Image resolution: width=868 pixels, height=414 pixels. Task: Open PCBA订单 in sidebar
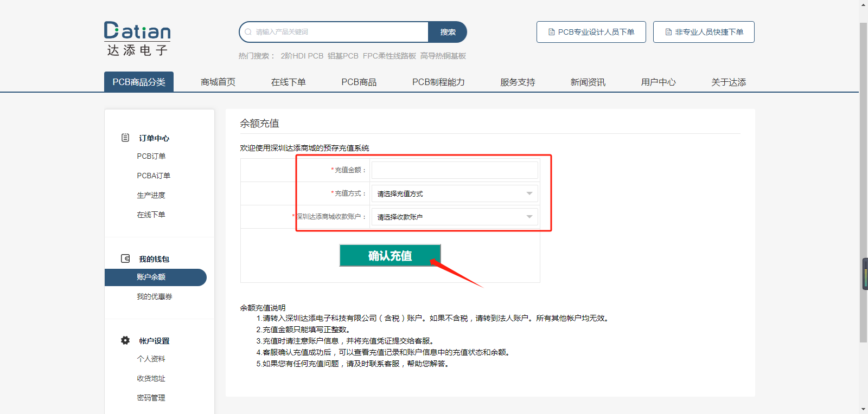pyautogui.click(x=154, y=176)
